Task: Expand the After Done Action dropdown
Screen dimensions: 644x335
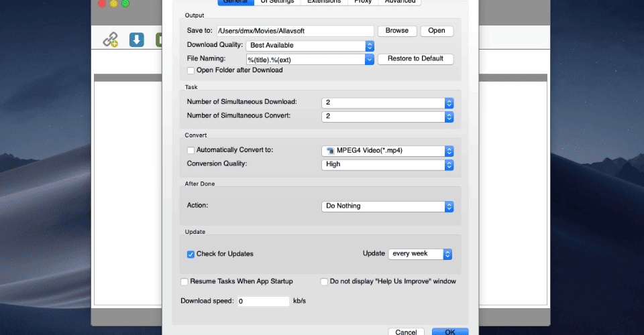Action: [387, 206]
